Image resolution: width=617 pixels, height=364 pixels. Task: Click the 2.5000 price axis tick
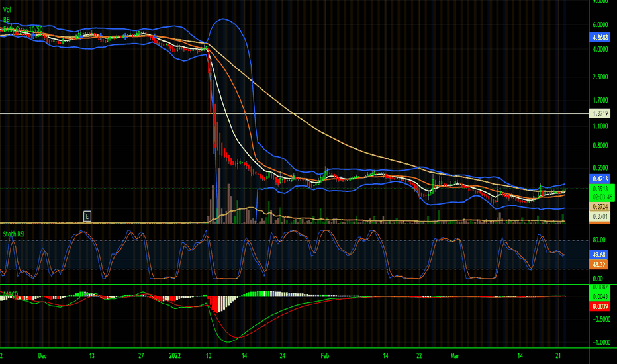click(x=600, y=77)
